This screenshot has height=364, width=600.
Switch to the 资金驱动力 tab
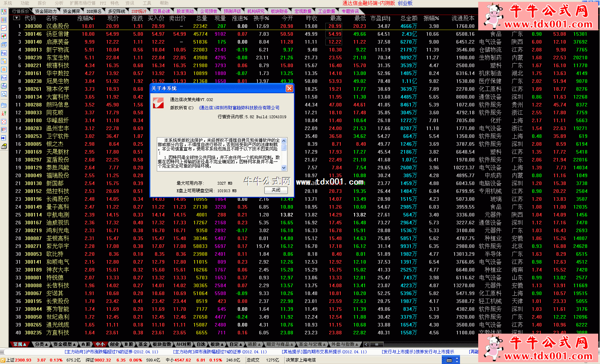tap(46, 11)
